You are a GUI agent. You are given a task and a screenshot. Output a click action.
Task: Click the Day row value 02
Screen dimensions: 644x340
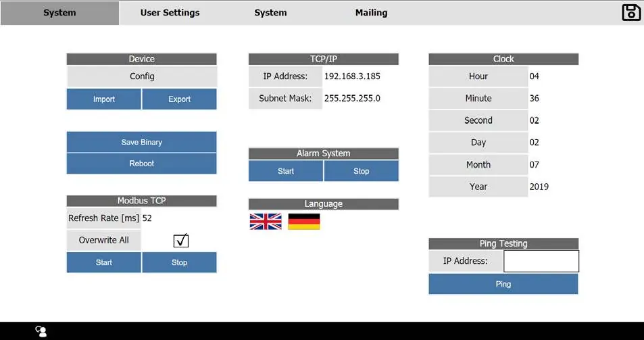[x=535, y=143]
